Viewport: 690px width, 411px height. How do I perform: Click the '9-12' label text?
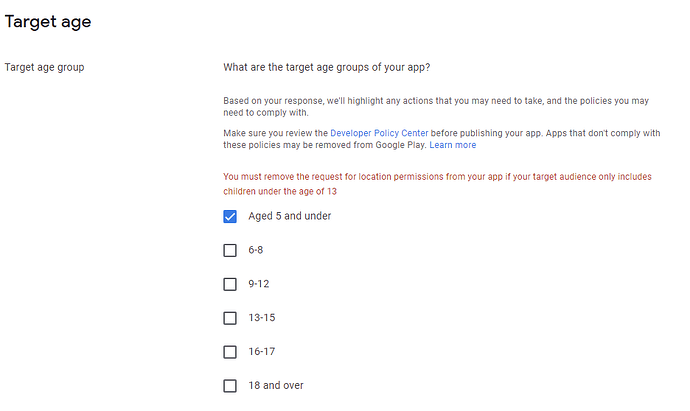[x=259, y=284]
